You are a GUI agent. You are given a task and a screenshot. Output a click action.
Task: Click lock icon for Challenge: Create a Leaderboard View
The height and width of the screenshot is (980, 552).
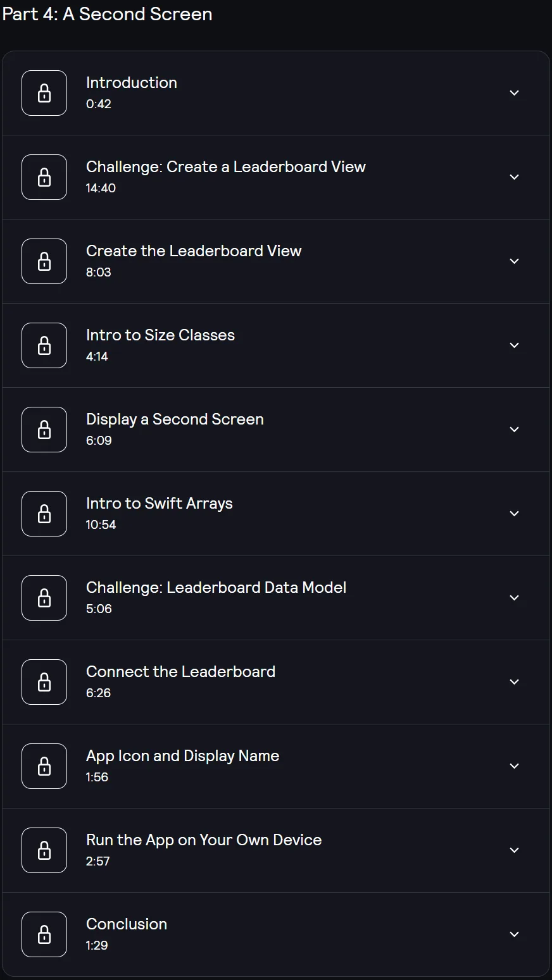(x=44, y=177)
